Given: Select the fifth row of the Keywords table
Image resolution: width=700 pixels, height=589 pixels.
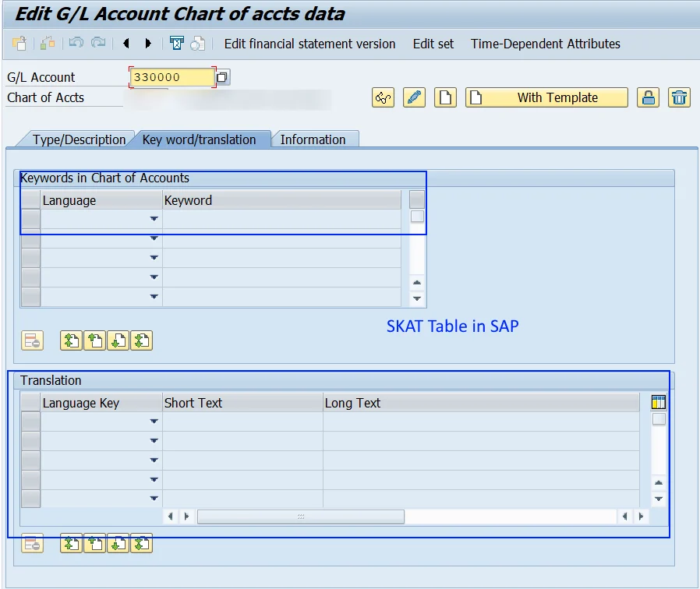Looking at the screenshot, I should tap(31, 297).
